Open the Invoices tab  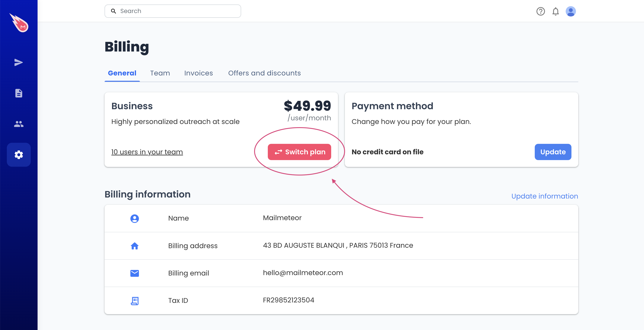[199, 73]
